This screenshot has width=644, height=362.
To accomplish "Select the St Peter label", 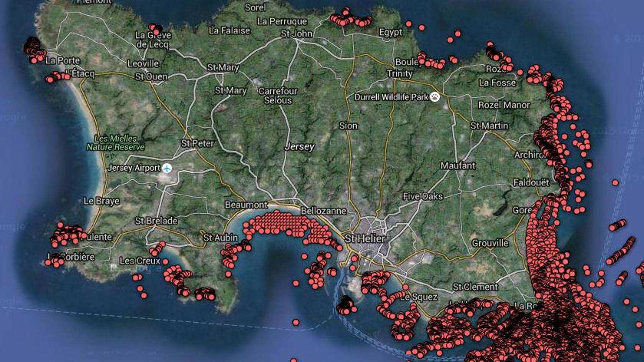I will pos(197,143).
